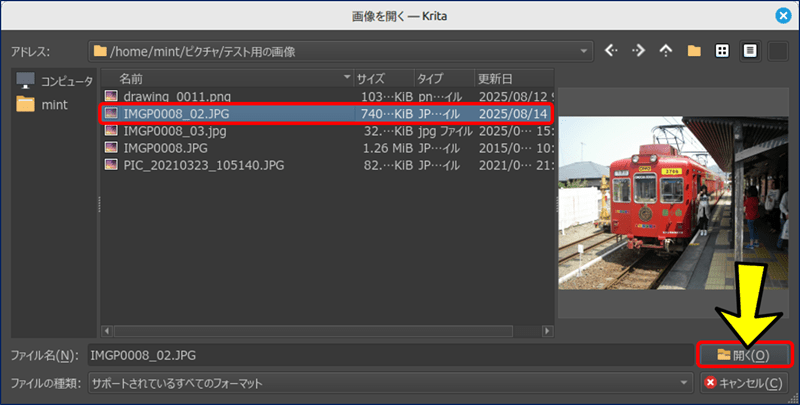This screenshot has width=800, height=405.
Task: Click the back navigation arrow
Action: point(612,50)
